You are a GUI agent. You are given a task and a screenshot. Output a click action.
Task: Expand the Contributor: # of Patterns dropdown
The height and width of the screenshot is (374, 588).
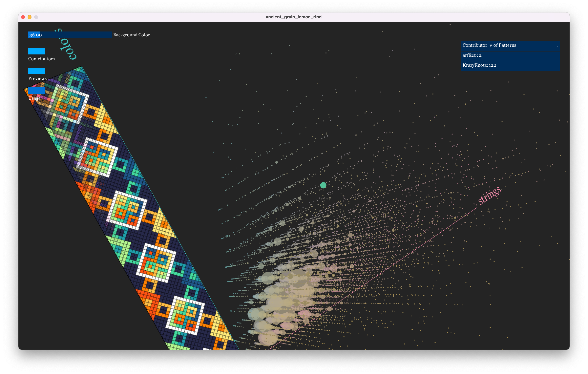[489, 45]
